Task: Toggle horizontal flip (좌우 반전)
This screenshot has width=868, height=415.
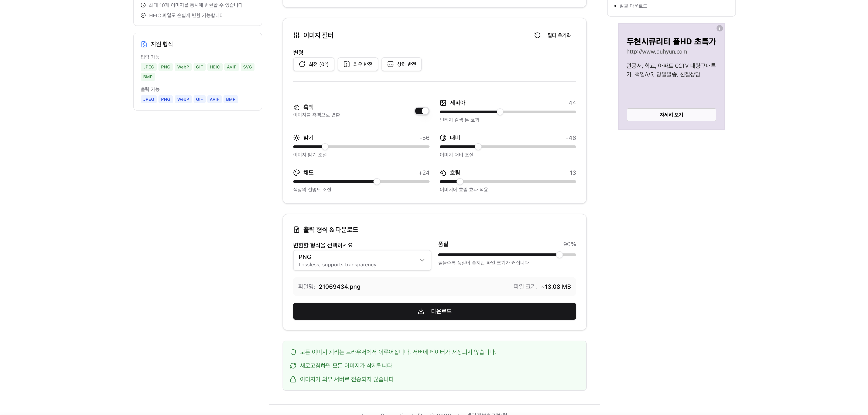Action: click(358, 64)
